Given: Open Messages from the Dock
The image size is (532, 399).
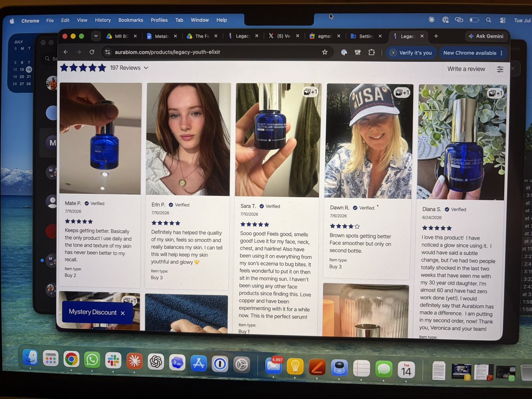Looking at the screenshot, I should coord(383,369).
